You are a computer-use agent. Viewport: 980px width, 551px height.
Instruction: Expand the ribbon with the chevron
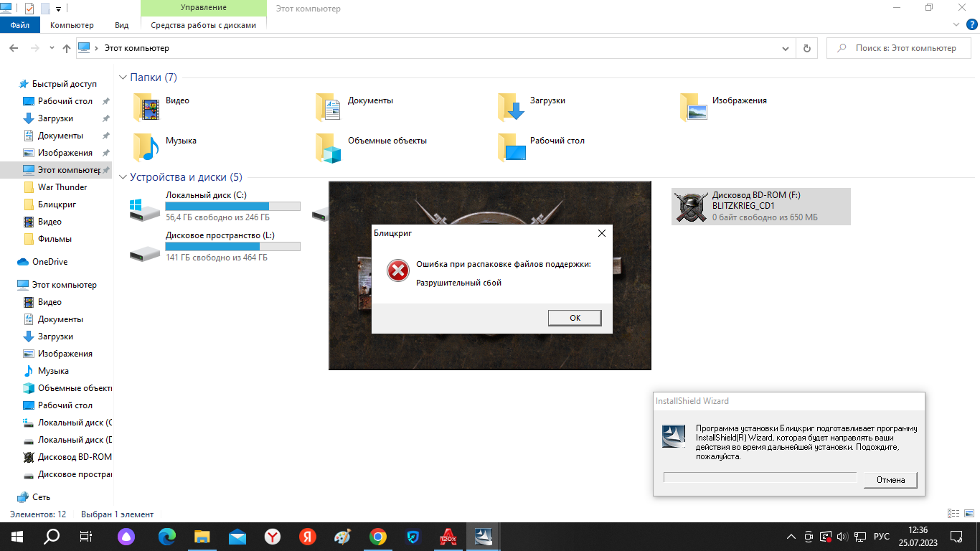click(956, 24)
